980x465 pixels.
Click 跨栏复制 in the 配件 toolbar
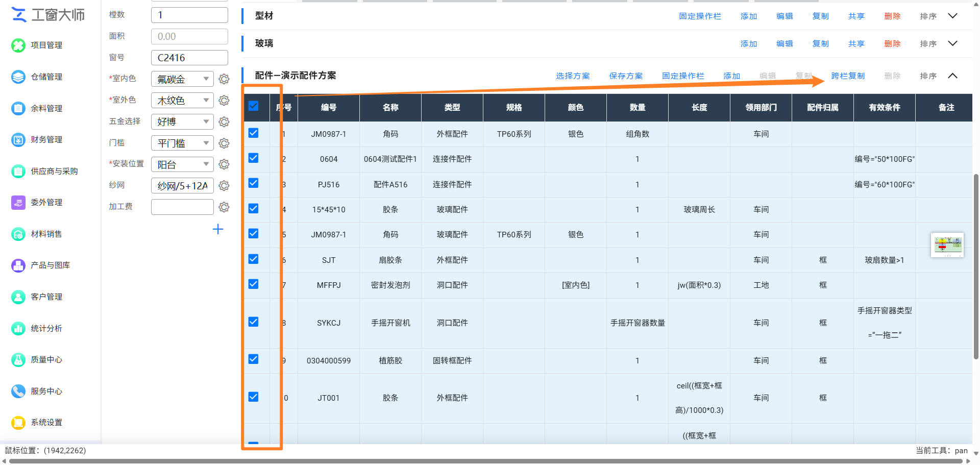pos(848,76)
